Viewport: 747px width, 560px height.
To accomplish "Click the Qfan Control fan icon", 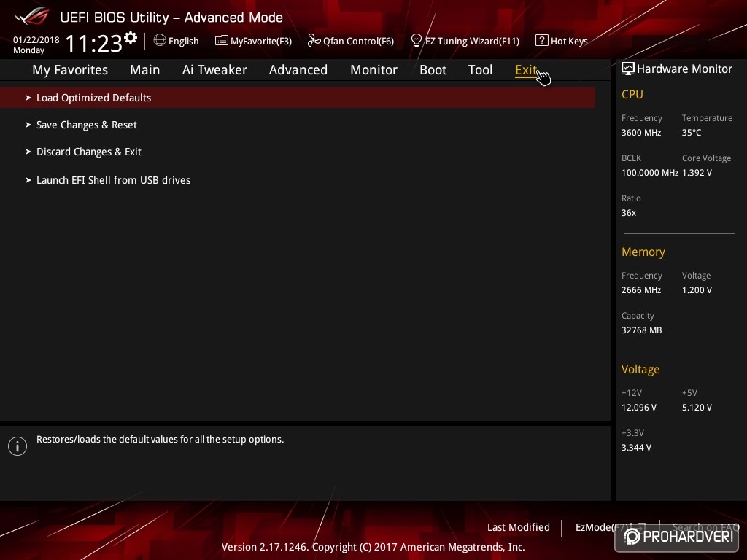I will [x=314, y=41].
